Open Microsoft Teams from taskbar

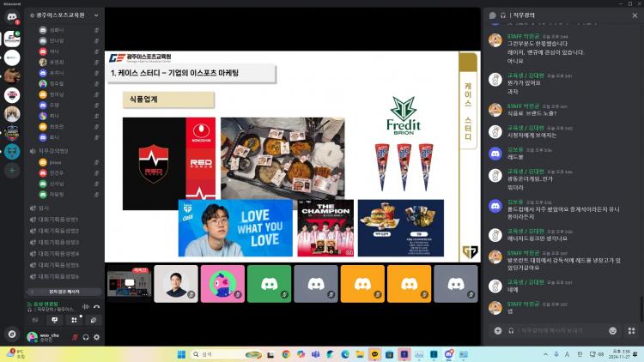tap(315, 354)
